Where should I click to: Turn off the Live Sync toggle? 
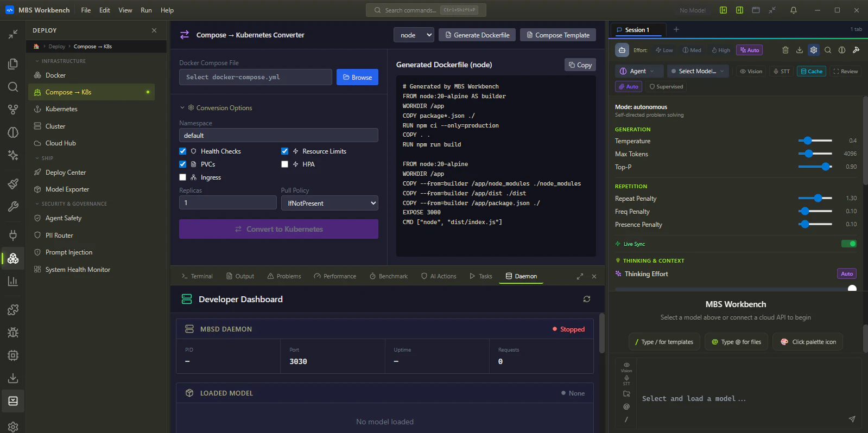[x=848, y=244]
